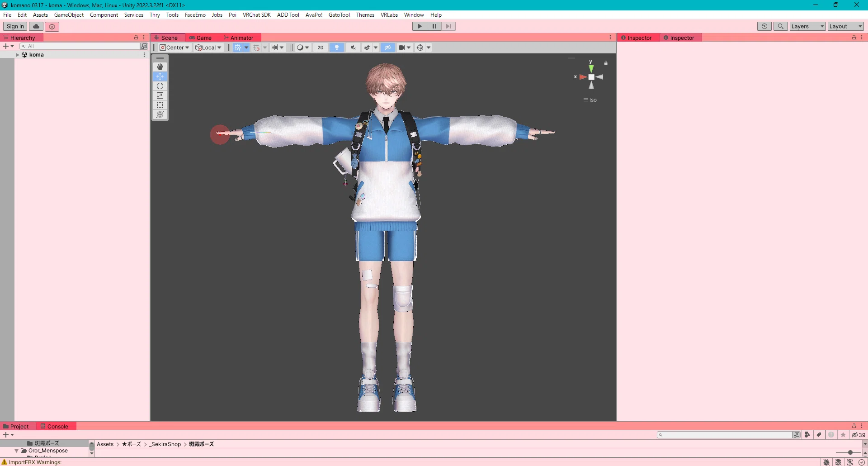Toggle scene lighting lightbulb
The height and width of the screenshot is (466, 868).
(337, 48)
